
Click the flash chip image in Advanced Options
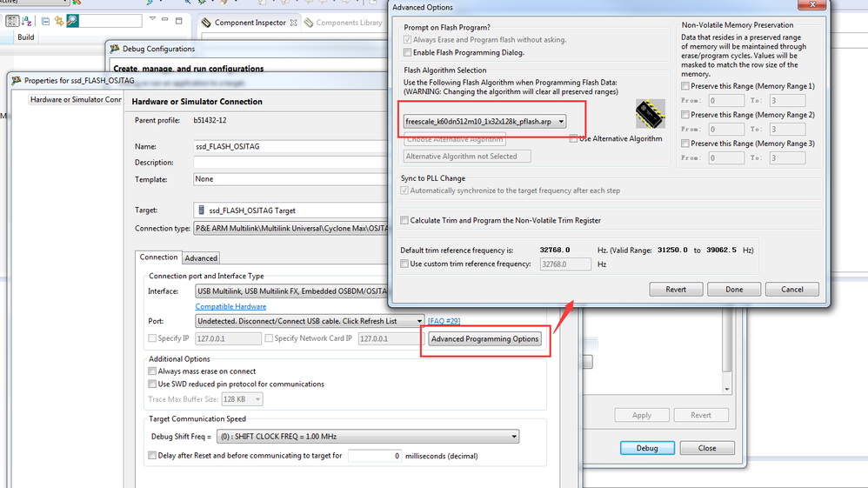click(x=650, y=113)
